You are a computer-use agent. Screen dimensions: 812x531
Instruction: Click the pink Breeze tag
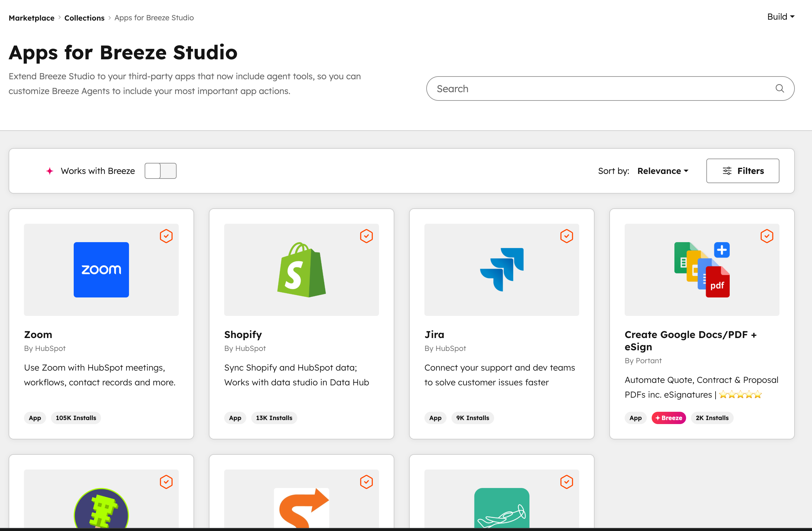click(669, 418)
